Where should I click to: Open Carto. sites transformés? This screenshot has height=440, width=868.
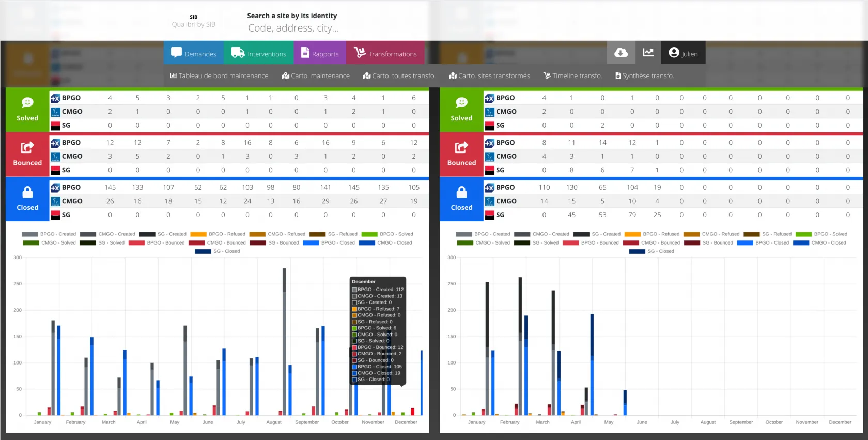click(x=489, y=75)
